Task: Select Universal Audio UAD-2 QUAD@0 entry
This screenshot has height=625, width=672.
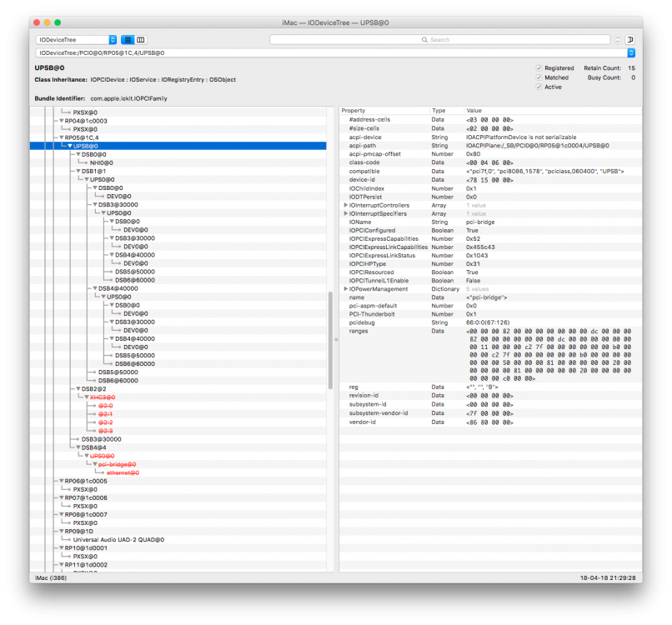Action: (118, 540)
